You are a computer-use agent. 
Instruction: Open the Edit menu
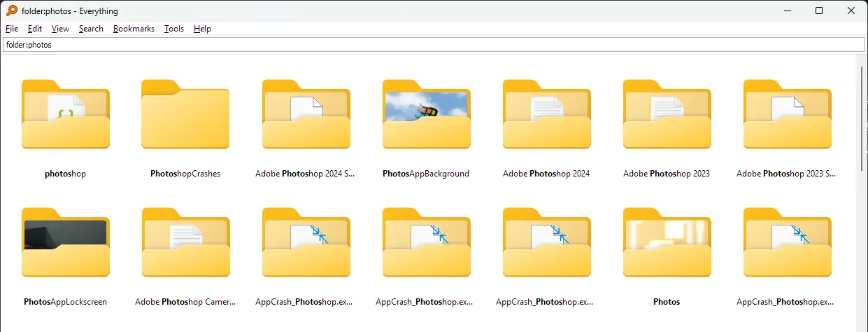(35, 29)
